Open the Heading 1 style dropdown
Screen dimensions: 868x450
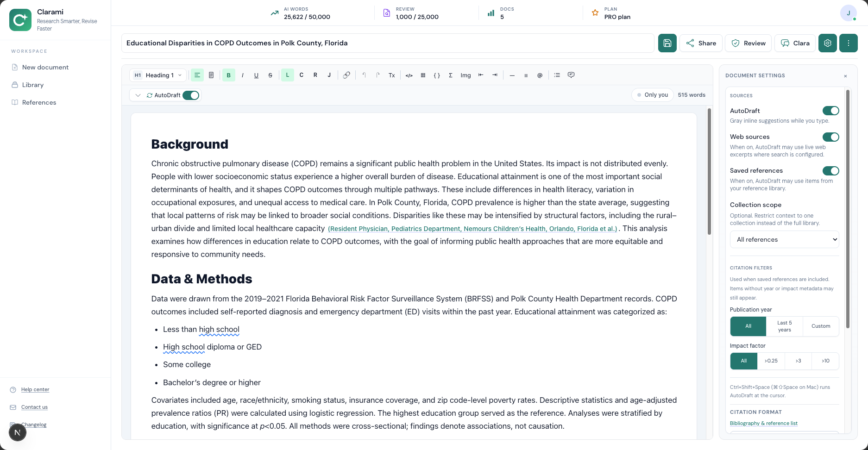[x=157, y=75]
